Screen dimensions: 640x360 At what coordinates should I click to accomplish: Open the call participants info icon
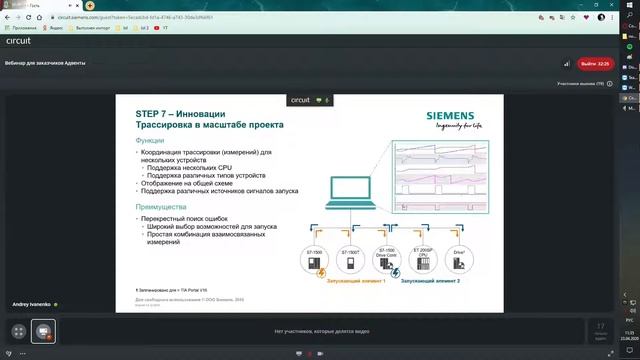point(609,84)
